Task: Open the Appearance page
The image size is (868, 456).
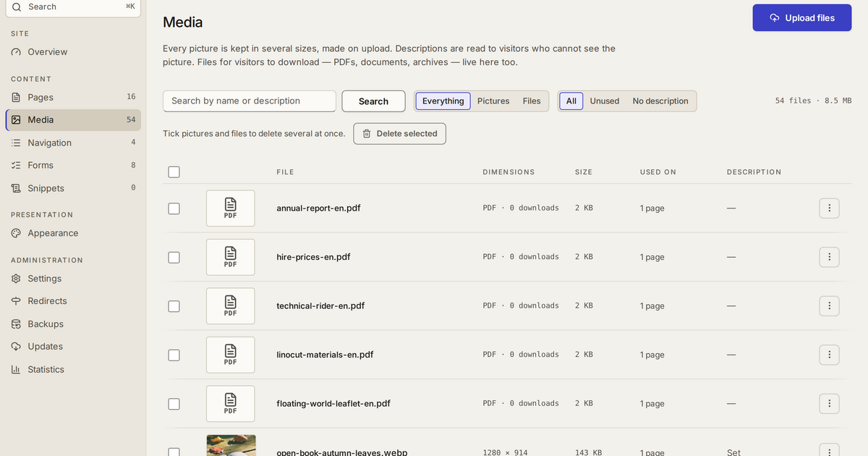Action: (x=73, y=234)
